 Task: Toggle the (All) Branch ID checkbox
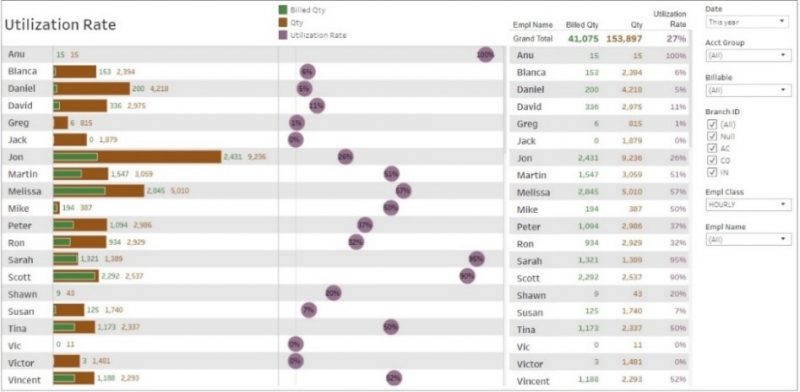click(x=712, y=124)
